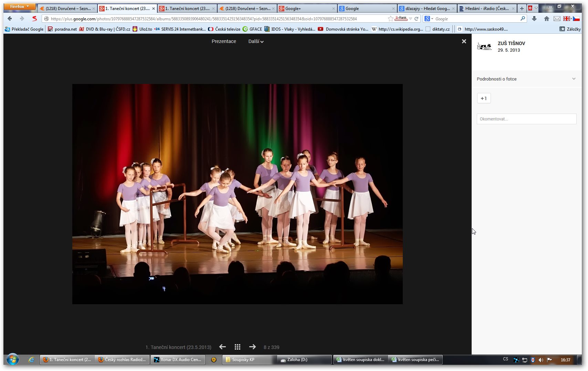This screenshot has height=371, width=588.
Task: Open the volume speaker tray icon
Action: [541, 360]
